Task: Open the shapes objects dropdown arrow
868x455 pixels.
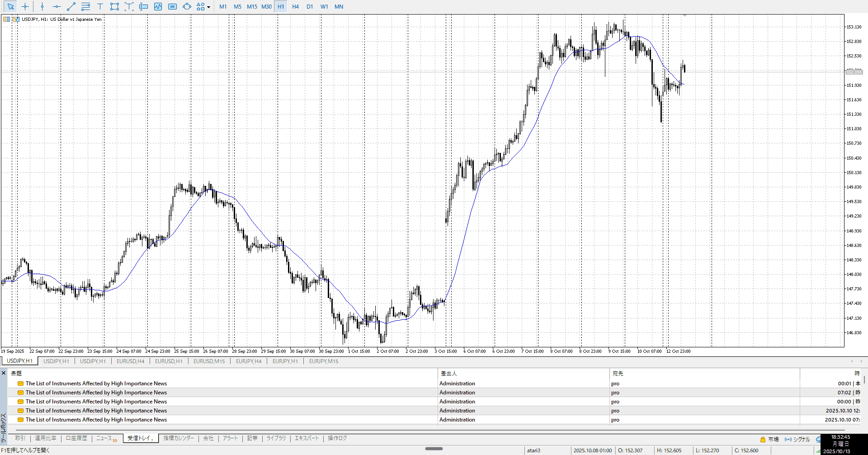Action: 208,7
